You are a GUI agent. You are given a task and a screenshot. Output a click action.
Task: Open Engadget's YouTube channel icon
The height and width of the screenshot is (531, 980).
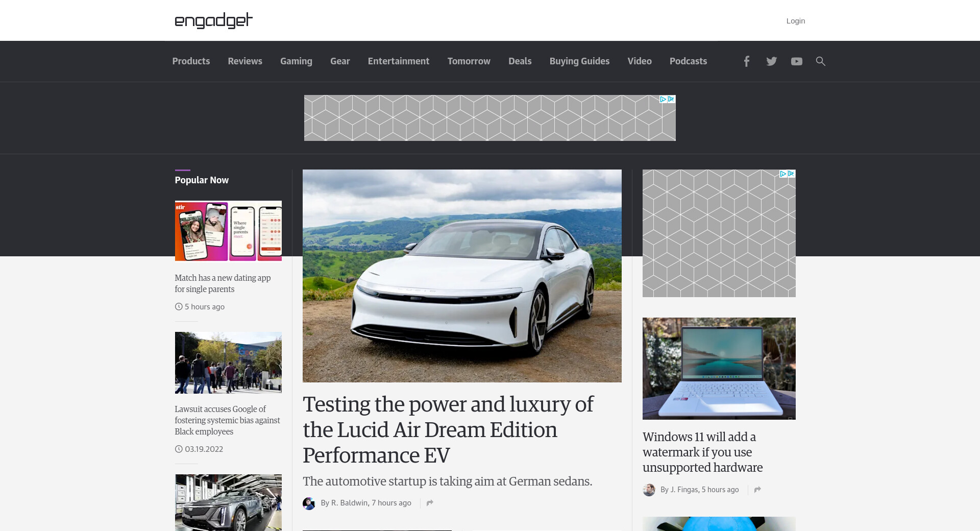click(x=796, y=61)
